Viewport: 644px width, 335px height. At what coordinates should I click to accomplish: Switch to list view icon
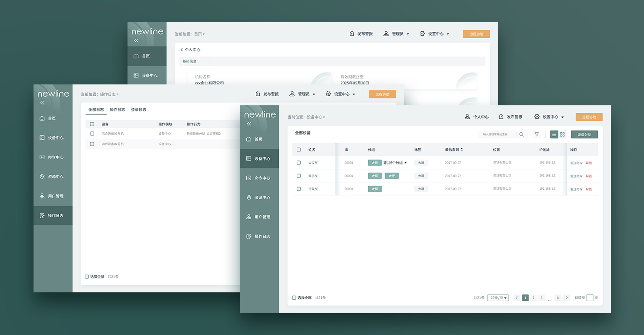pyautogui.click(x=554, y=134)
